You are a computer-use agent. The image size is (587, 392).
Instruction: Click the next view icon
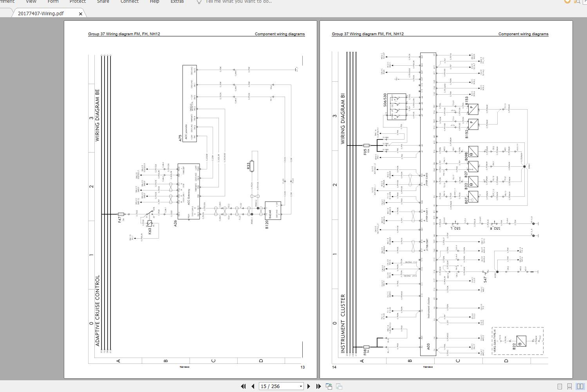[x=338, y=386]
